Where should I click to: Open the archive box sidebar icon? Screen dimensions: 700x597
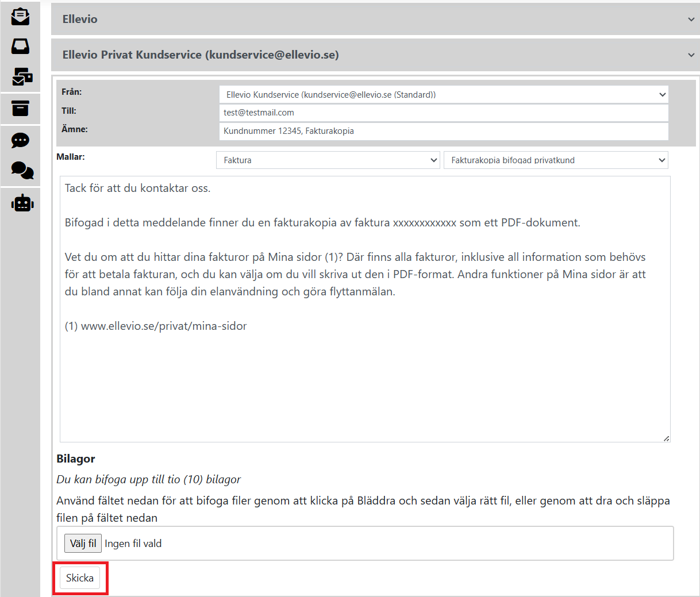[x=20, y=108]
